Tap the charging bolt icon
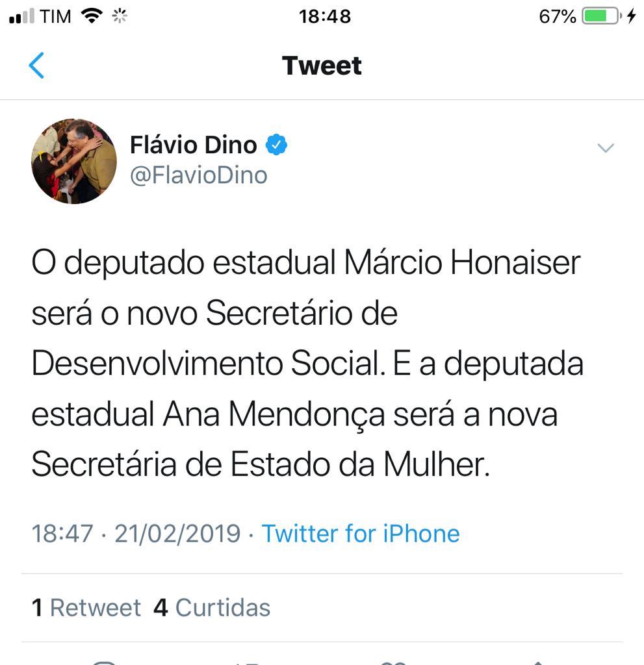The image size is (644, 665). pos(631,16)
